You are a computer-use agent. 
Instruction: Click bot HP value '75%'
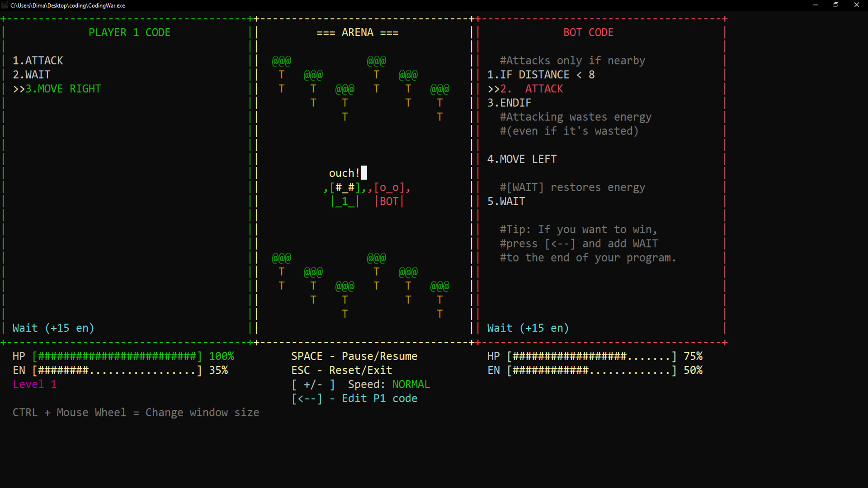[x=693, y=356]
